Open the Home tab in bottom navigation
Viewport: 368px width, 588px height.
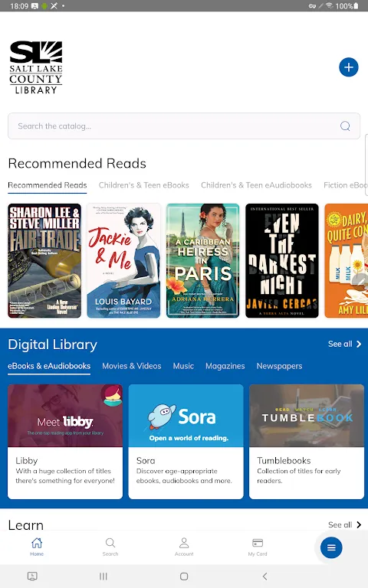click(37, 547)
